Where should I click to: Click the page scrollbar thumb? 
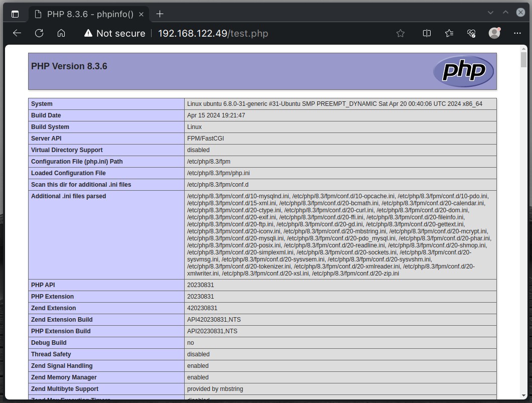(x=523, y=60)
